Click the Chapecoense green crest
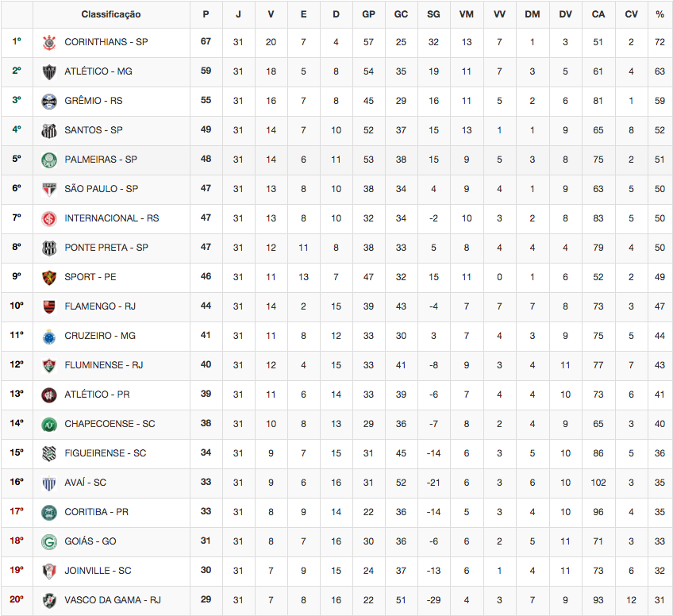Image resolution: width=673 pixels, height=616 pixels. point(49,424)
